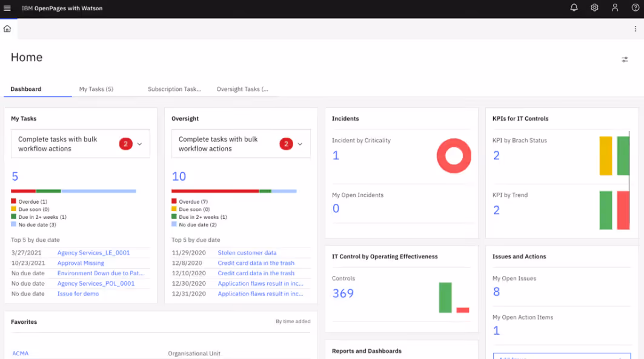Click the red overdue segment in Oversight bar
Screen dimensions: 644x359
coord(215,191)
